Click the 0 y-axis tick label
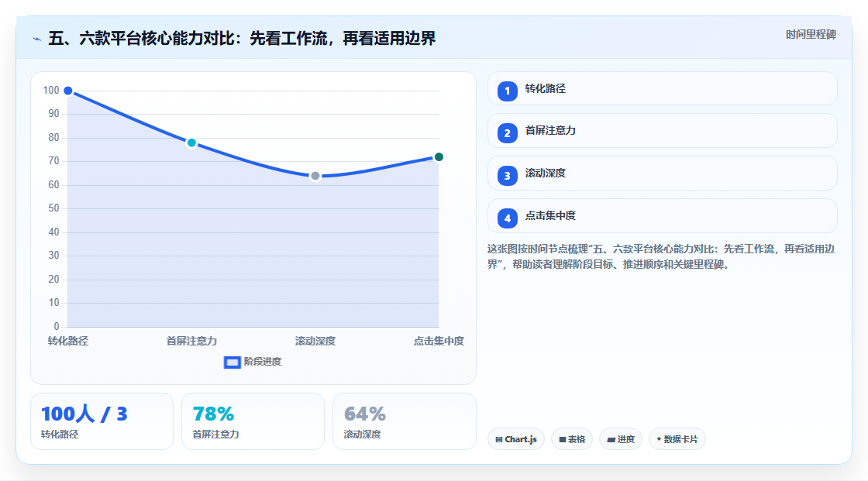This screenshot has height=481, width=868. 57,327
